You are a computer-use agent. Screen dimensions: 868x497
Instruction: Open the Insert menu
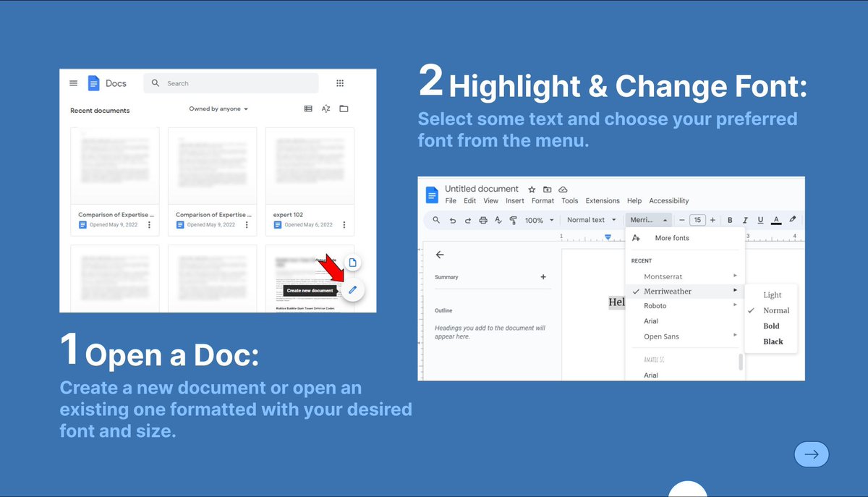515,201
